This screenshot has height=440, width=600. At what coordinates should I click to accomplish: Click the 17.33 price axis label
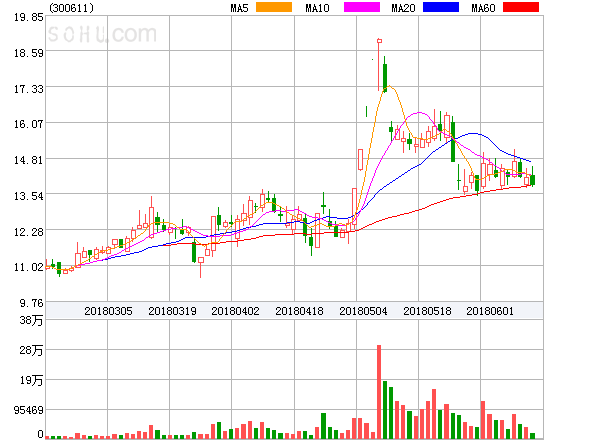point(29,89)
